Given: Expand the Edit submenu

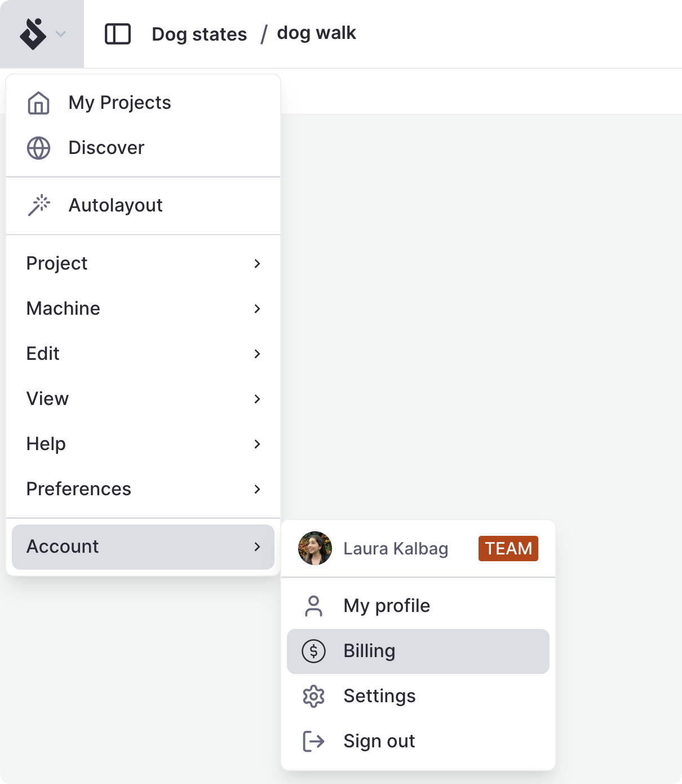Looking at the screenshot, I should pos(257,354).
